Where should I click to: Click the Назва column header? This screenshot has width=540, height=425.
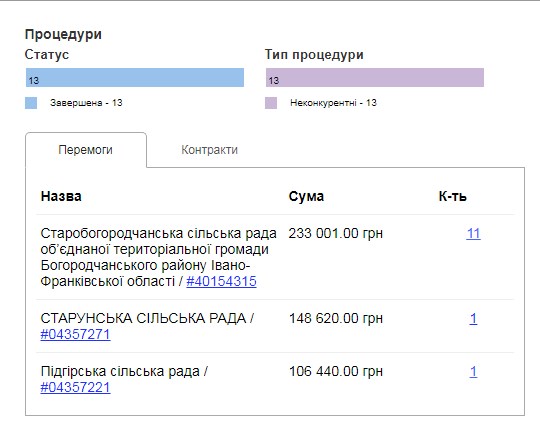[x=61, y=196]
